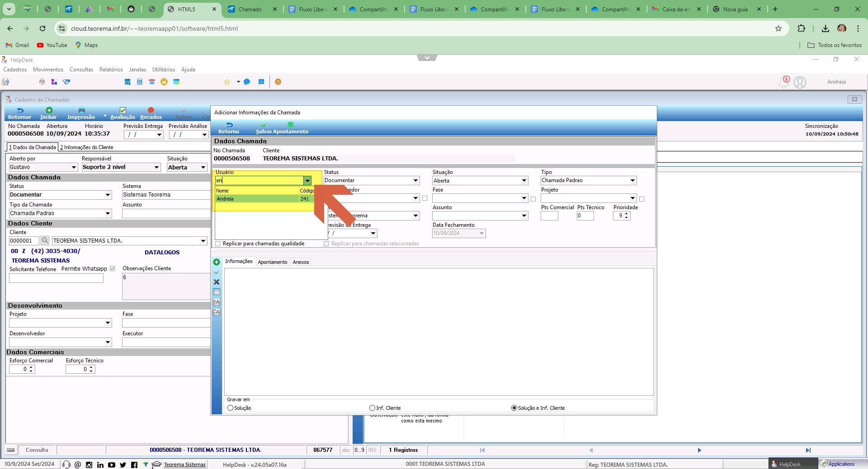Open the blue chat bubble toolbar icon

click(247, 82)
